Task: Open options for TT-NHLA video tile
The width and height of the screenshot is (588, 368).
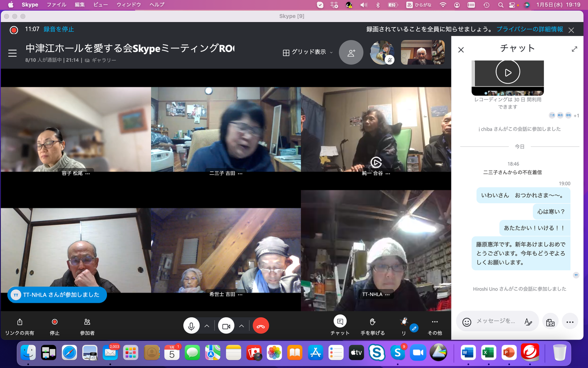Action: (387, 294)
